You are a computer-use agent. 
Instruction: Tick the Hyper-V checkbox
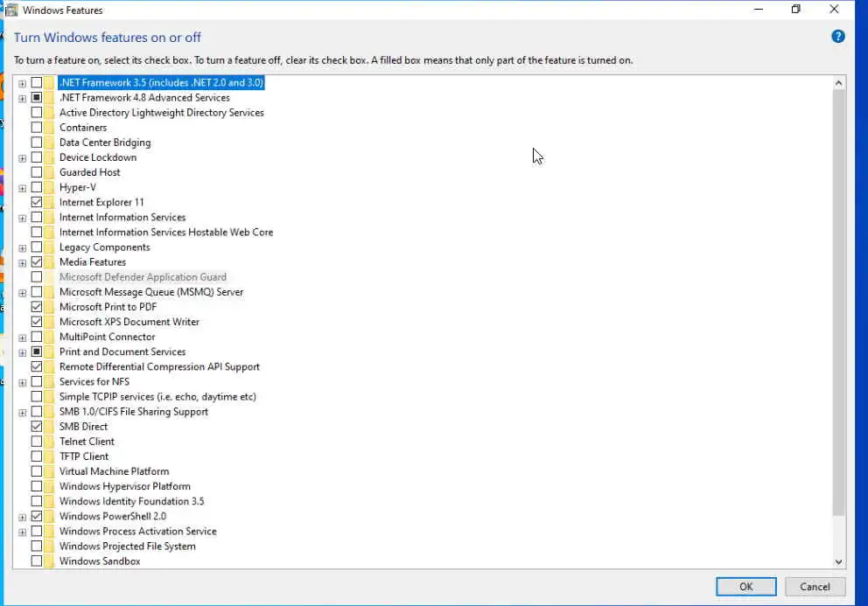[x=37, y=187]
